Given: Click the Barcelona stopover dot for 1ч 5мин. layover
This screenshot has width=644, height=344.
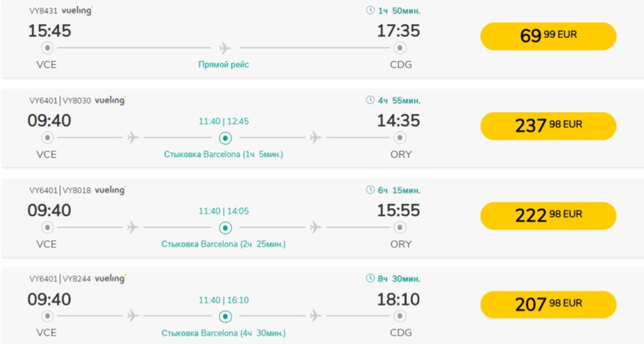Looking at the screenshot, I should (225, 138).
